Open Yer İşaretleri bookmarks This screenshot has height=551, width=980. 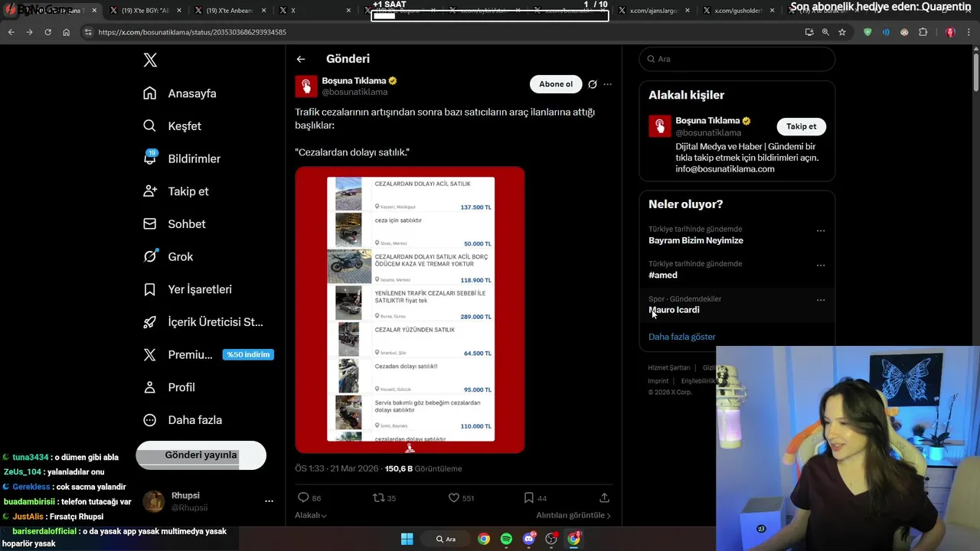[x=188, y=289]
